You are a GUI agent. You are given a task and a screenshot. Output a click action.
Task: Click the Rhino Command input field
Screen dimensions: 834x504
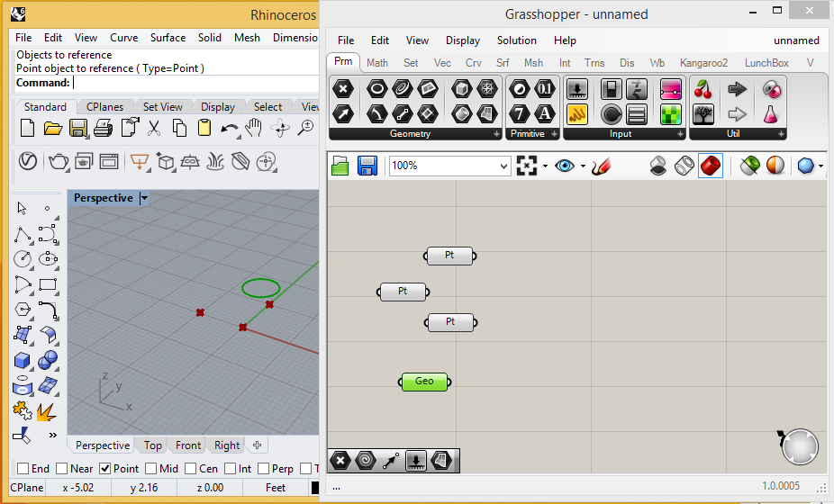pos(195,83)
